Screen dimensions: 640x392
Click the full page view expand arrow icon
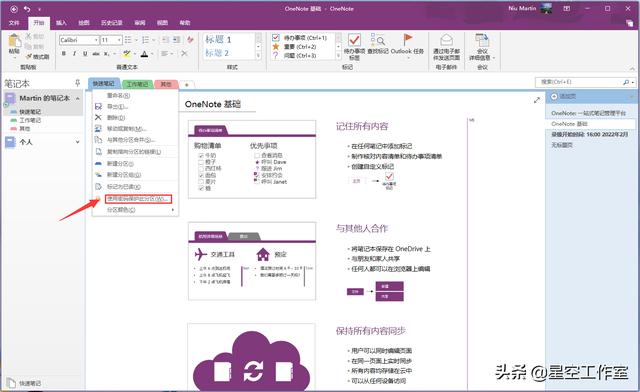[537, 100]
